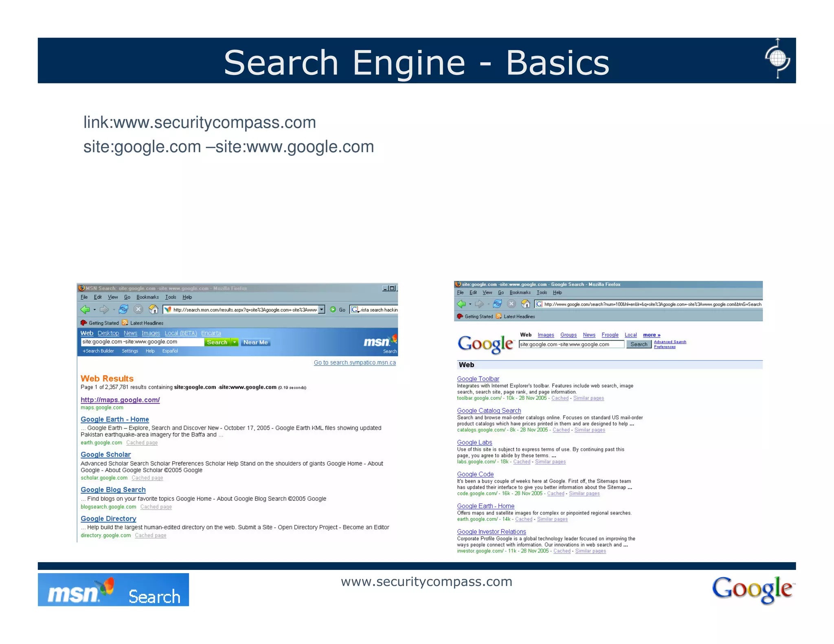
Task: Open Help menu in Google Search window
Action: click(x=557, y=293)
